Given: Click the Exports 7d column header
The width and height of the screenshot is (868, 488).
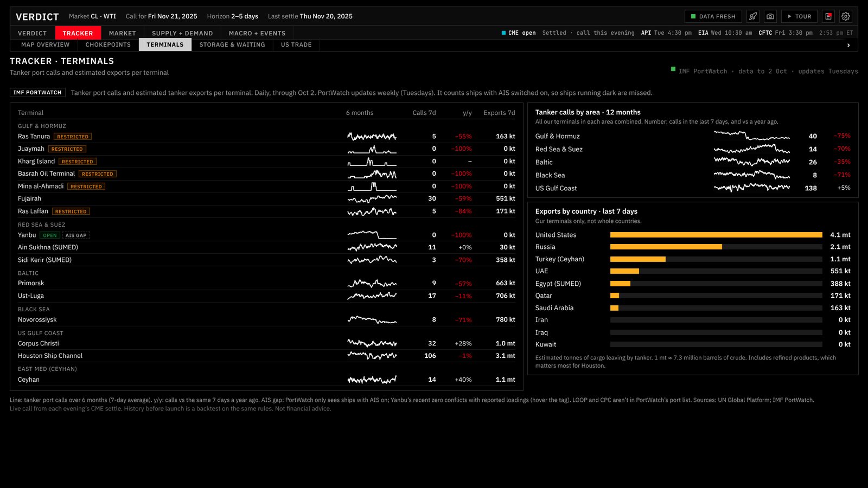Looking at the screenshot, I should (x=499, y=113).
